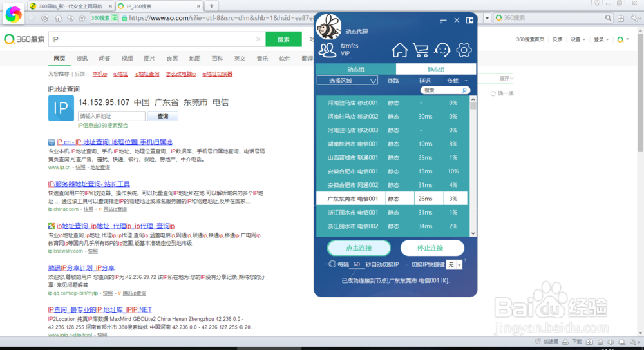This screenshot has height=350, width=644.
Task: Open the proxy app home icon
Action: coord(399,50)
